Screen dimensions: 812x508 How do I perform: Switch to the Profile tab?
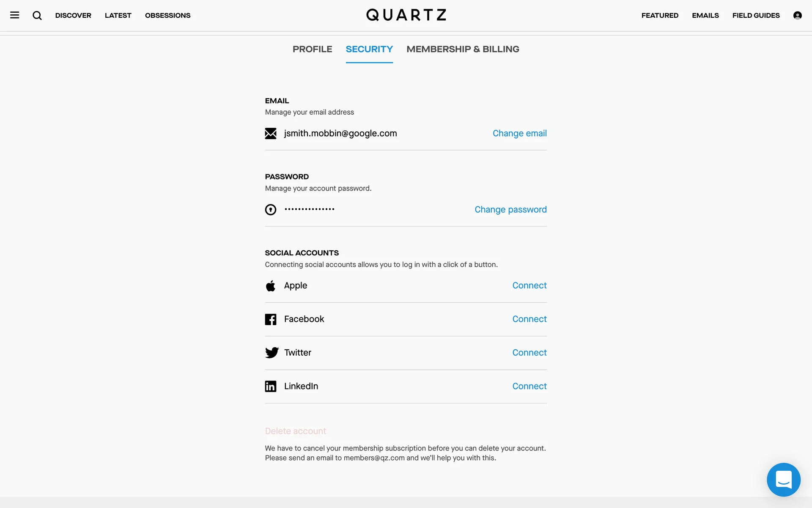click(x=312, y=49)
